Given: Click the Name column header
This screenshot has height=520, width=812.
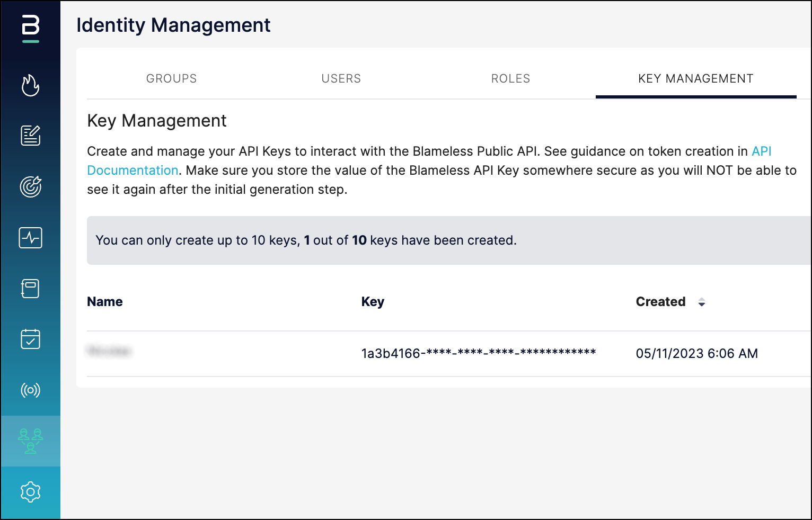Looking at the screenshot, I should click(x=105, y=302).
